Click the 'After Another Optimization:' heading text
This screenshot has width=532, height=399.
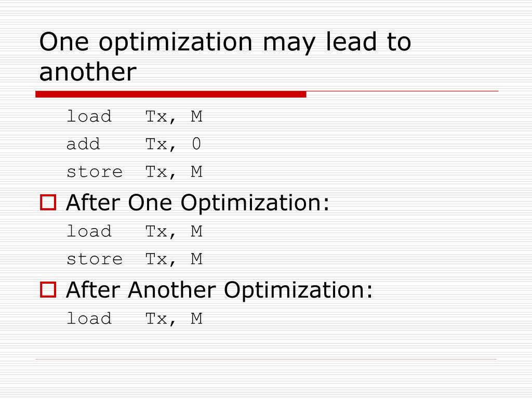(x=219, y=290)
